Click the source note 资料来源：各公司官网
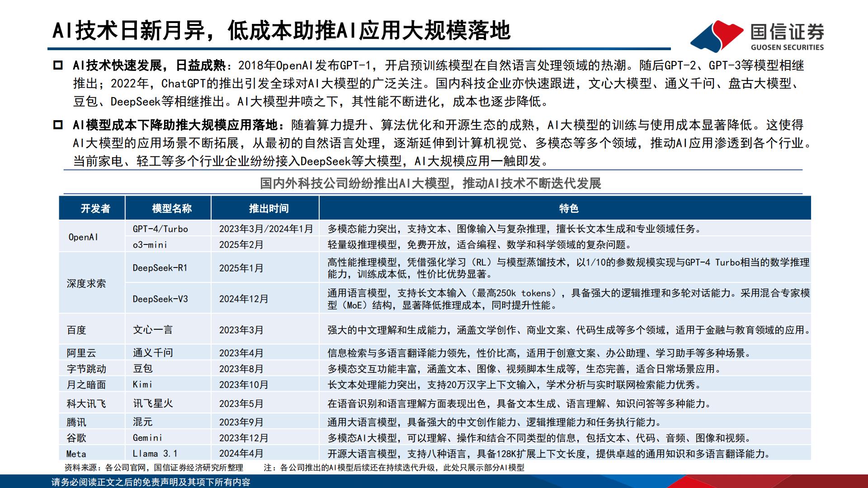 click(154, 468)
